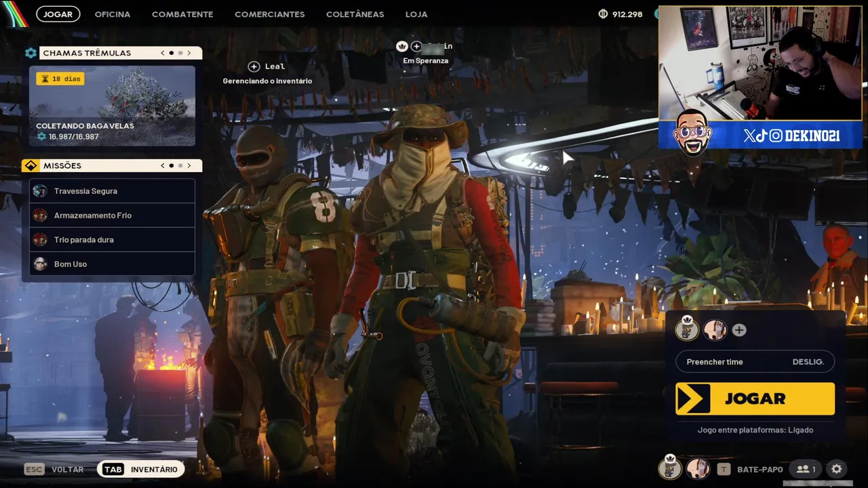The image size is (868, 488).
Task: Click the X social icon in the overlay
Action: pos(749,136)
